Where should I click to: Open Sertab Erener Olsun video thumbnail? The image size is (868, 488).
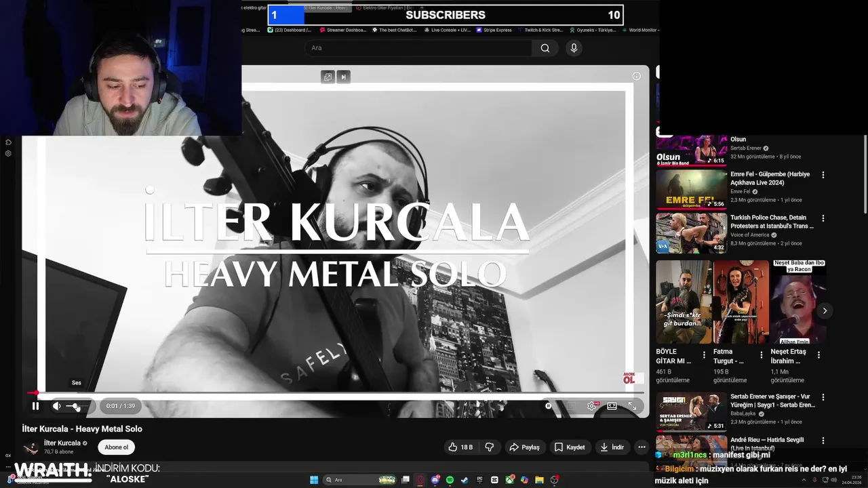[x=691, y=150]
